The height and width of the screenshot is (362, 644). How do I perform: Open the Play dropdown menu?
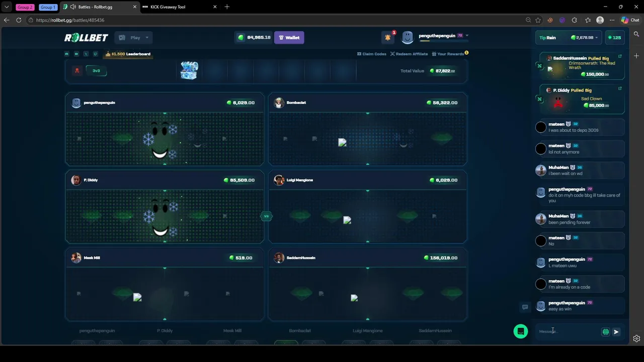click(134, 38)
